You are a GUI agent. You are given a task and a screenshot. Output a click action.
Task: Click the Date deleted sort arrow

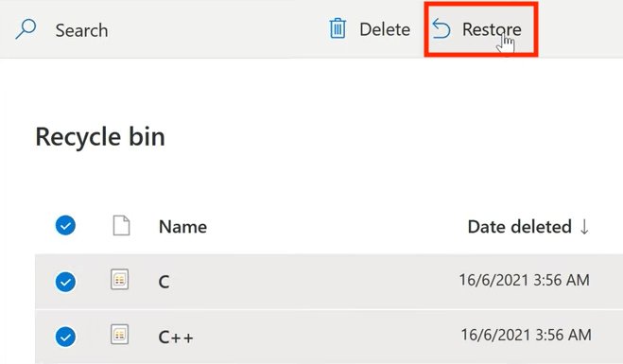coord(584,227)
